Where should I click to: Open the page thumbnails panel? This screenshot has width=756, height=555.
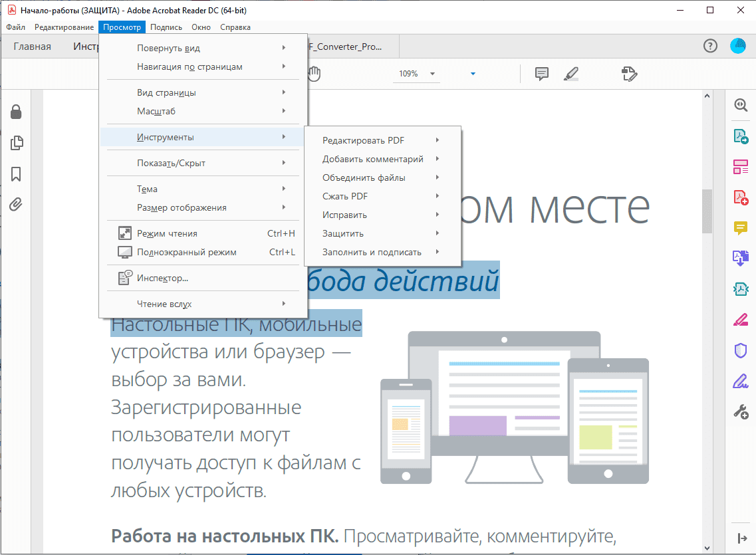click(17, 143)
